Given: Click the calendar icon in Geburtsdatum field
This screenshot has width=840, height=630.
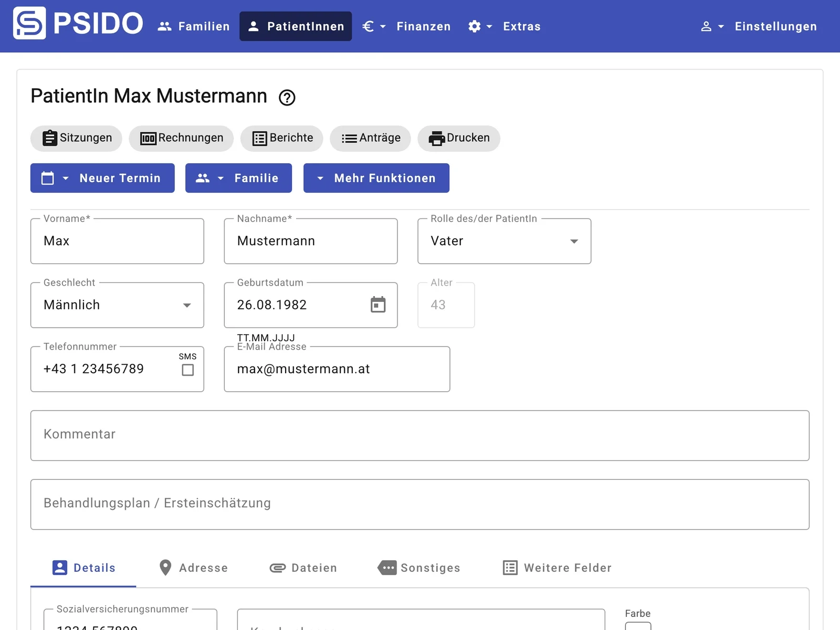Looking at the screenshot, I should [378, 304].
